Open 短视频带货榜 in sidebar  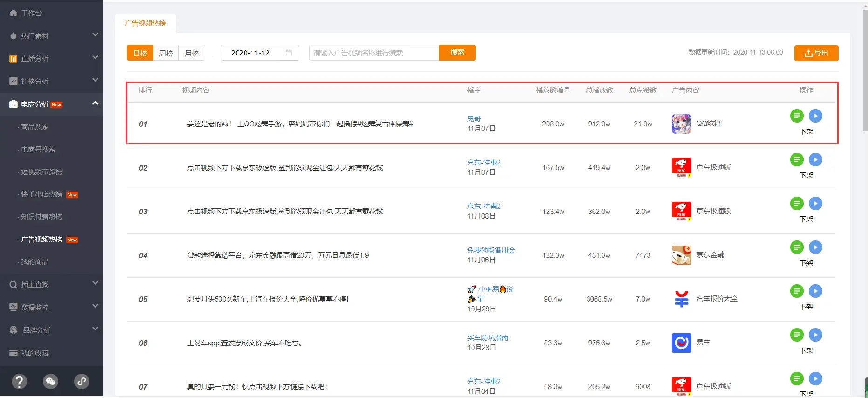[x=41, y=172]
